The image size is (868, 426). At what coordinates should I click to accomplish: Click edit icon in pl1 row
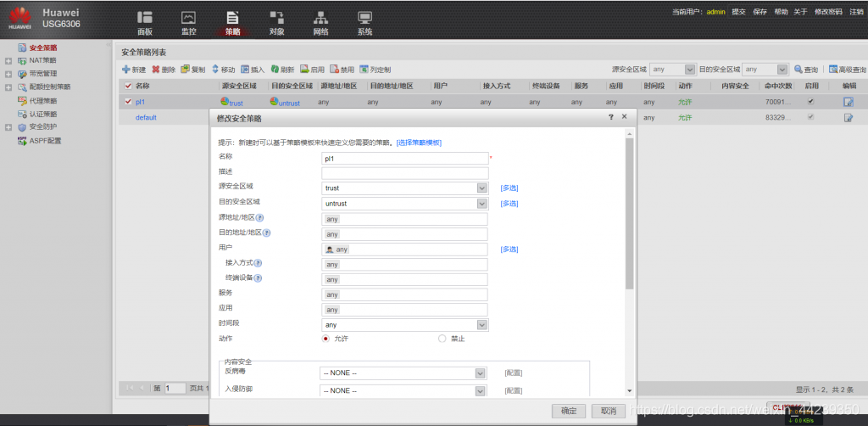tap(848, 102)
